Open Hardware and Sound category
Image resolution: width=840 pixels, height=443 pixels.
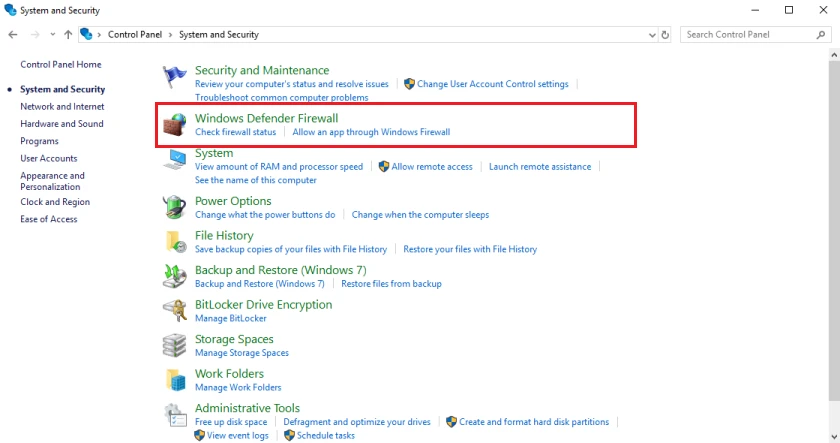coord(62,124)
